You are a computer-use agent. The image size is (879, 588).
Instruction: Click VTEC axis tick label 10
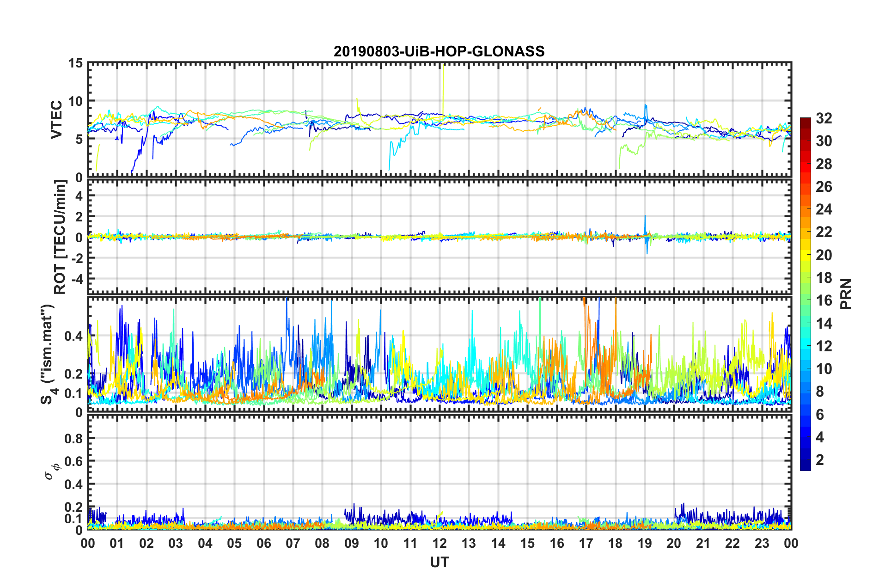click(x=75, y=101)
